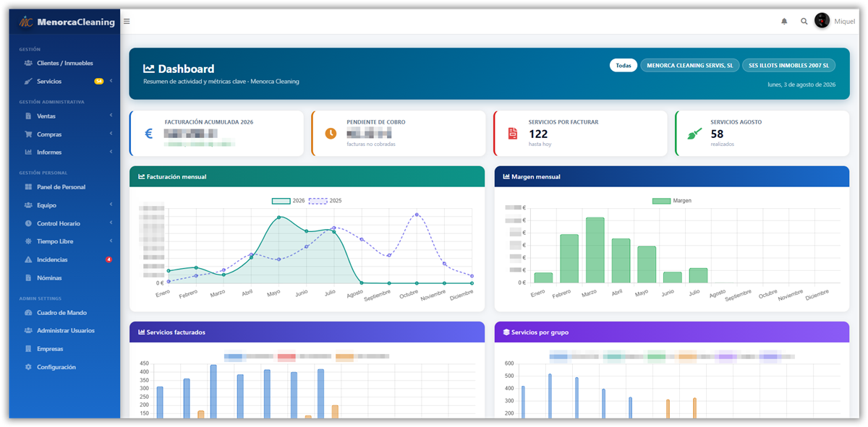Click the Servicios yellow count badge
868x427 pixels.
point(99,82)
